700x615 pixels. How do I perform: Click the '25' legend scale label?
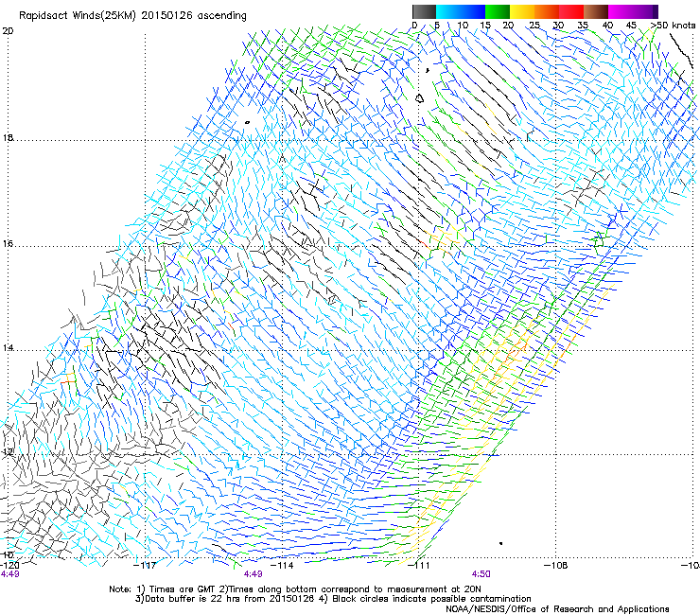[x=534, y=26]
